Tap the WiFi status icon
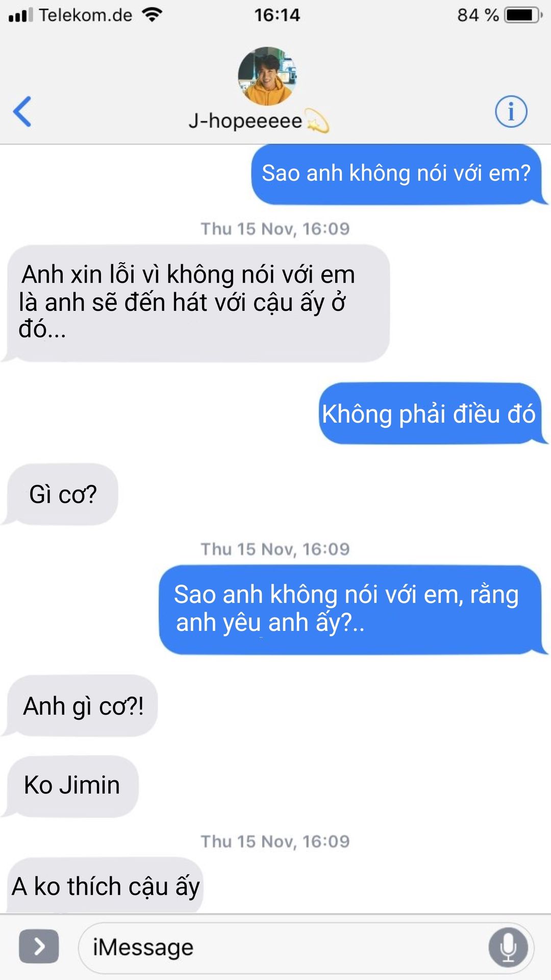 152,15
